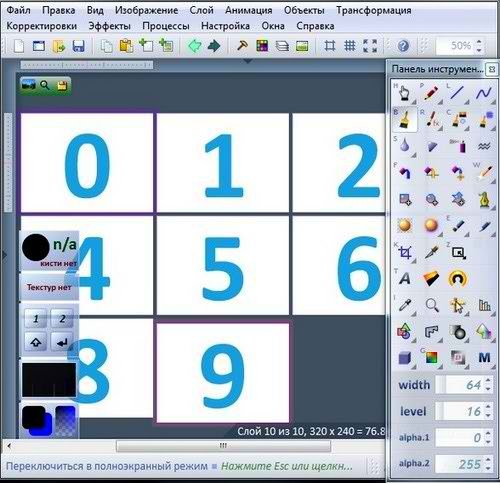Open the Эффекты menu

pos(109,26)
